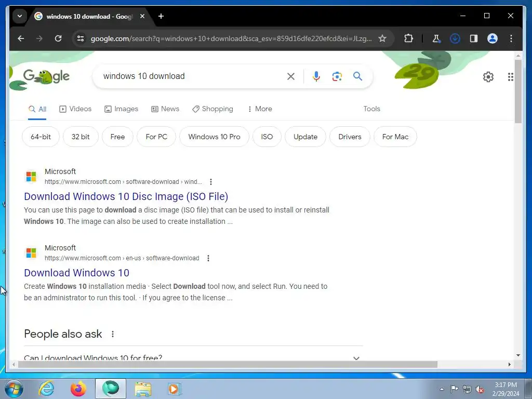Open site information icon in address bar

(x=81, y=38)
